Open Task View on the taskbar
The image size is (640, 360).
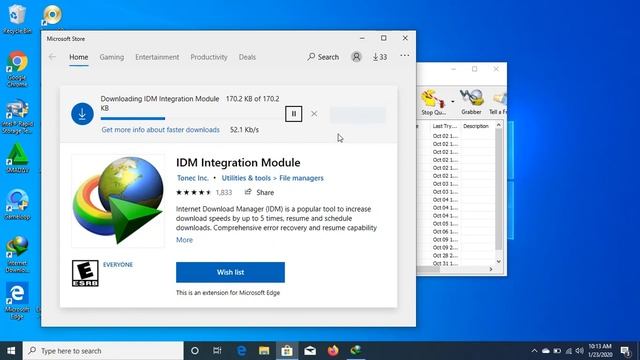coord(217,351)
